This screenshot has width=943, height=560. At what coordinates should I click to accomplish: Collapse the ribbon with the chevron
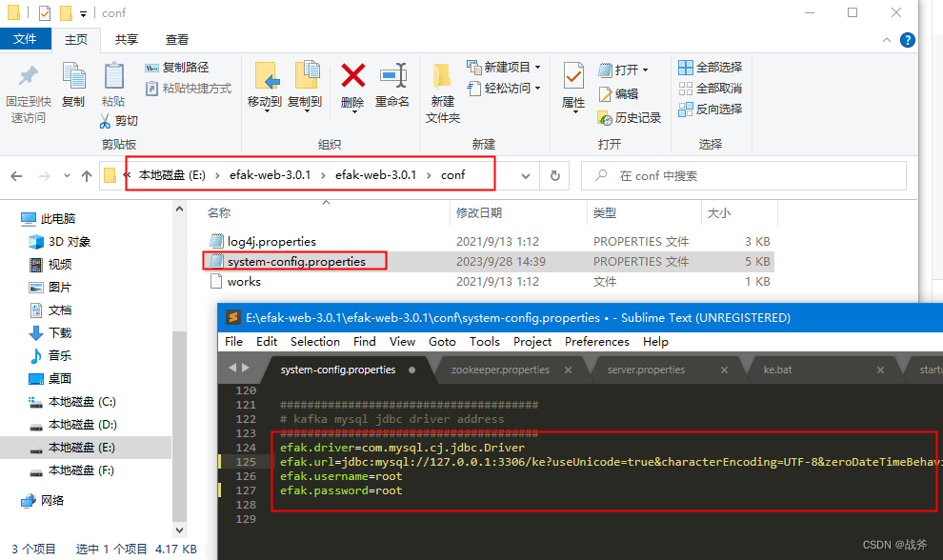click(x=887, y=40)
